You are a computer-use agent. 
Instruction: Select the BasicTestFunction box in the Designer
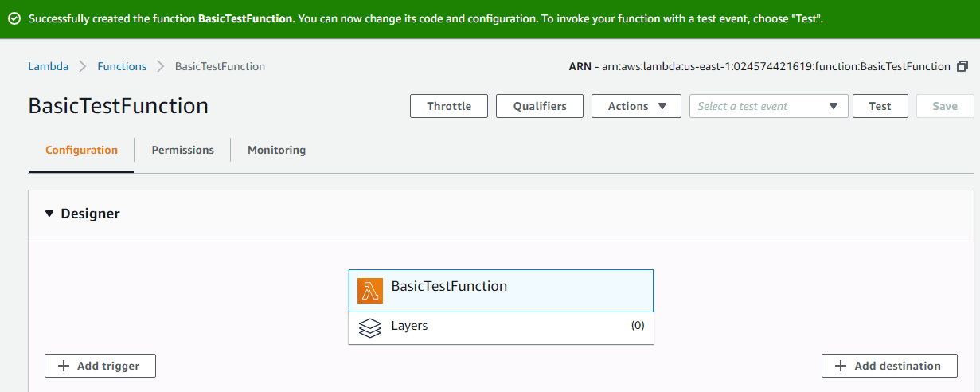pyautogui.click(x=501, y=291)
